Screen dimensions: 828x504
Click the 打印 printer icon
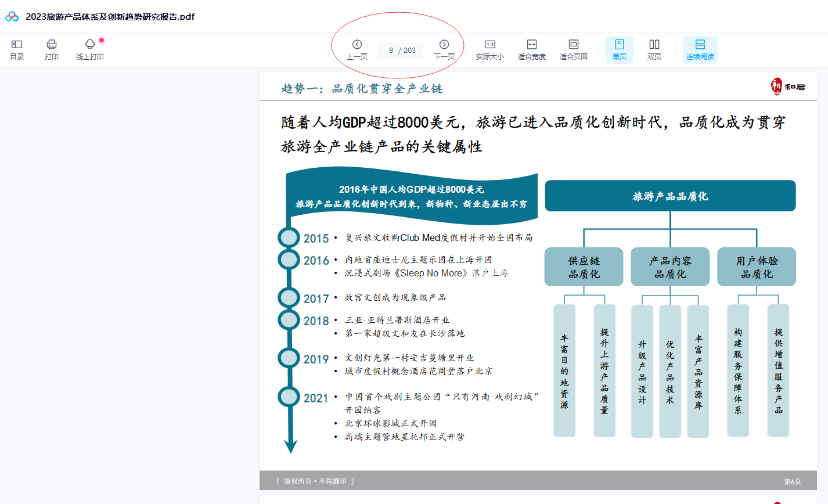click(x=52, y=48)
